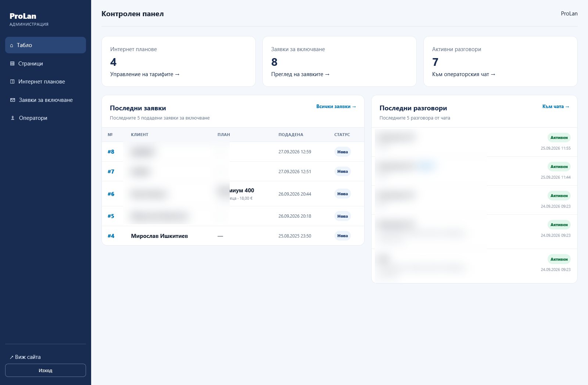Click the Табло home icon in sidebar

click(12, 45)
